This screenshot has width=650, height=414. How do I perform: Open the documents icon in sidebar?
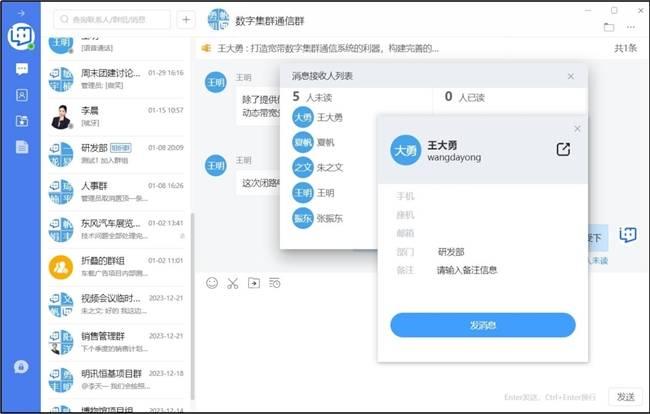click(x=22, y=147)
